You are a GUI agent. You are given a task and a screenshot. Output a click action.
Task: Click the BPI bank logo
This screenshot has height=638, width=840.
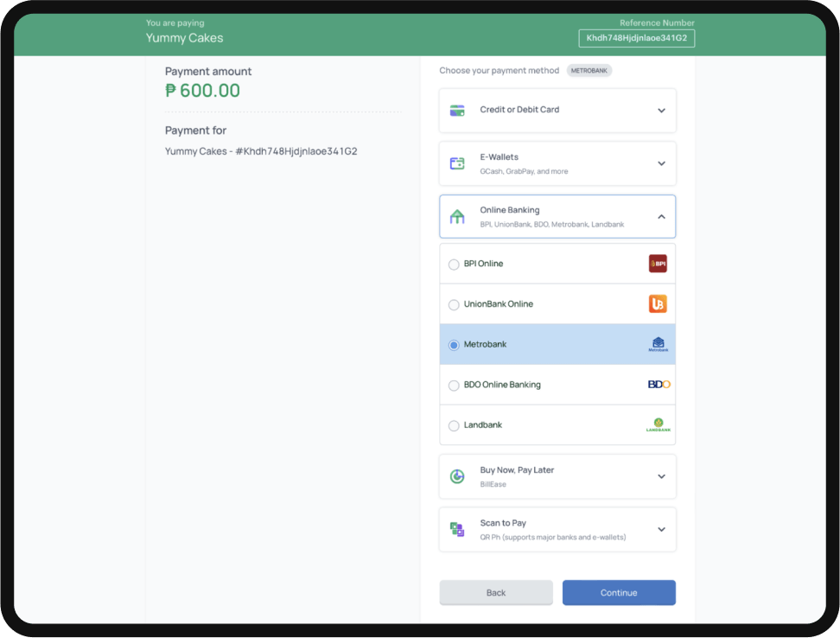click(658, 264)
